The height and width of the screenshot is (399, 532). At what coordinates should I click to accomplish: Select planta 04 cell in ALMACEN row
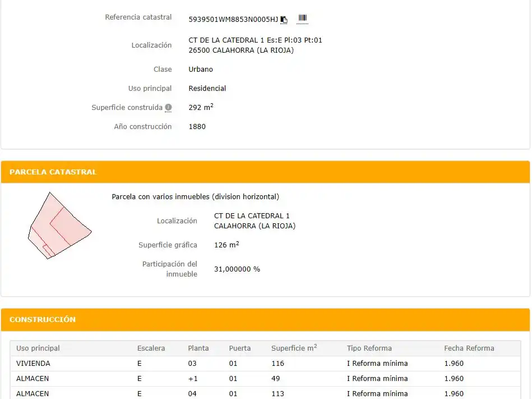coord(192,394)
